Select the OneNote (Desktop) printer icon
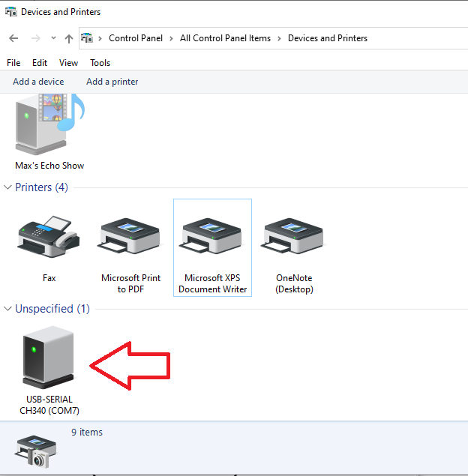Screen dimensions: 468x476 pyautogui.click(x=293, y=236)
